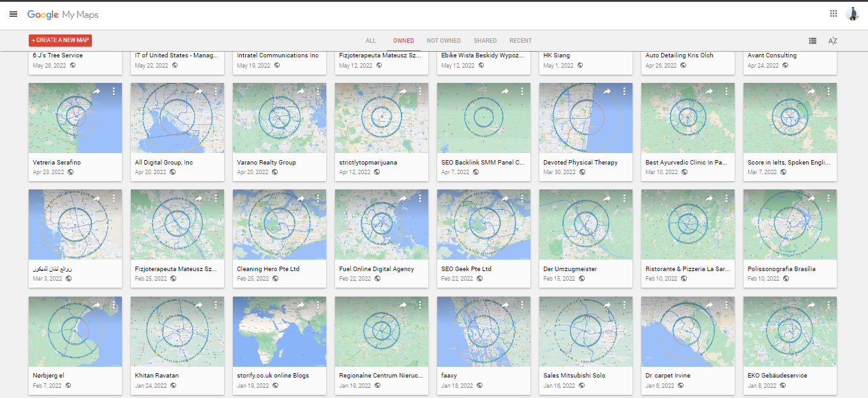
Task: Switch to list view
Action: pyautogui.click(x=812, y=41)
